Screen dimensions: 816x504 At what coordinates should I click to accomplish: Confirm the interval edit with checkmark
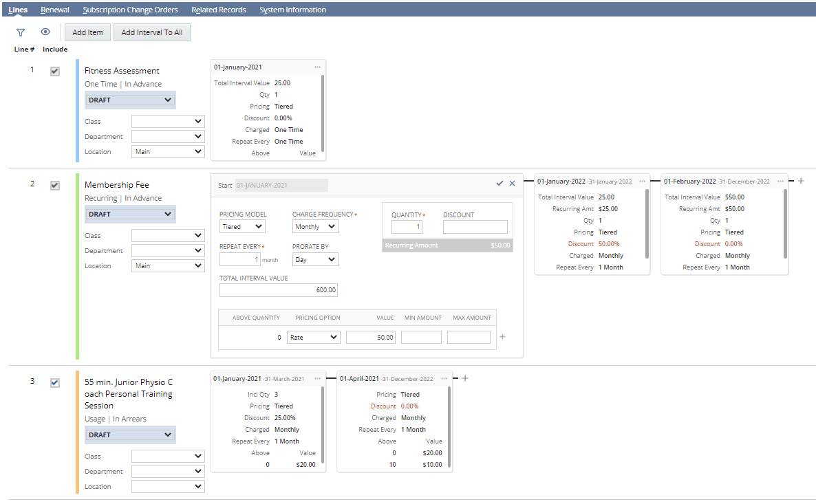[x=500, y=183]
